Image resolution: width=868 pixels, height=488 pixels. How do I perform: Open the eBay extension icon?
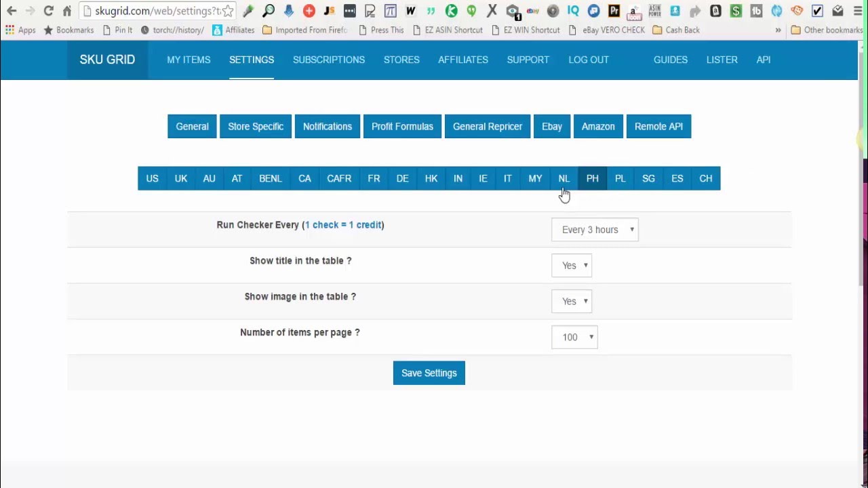coord(533,11)
